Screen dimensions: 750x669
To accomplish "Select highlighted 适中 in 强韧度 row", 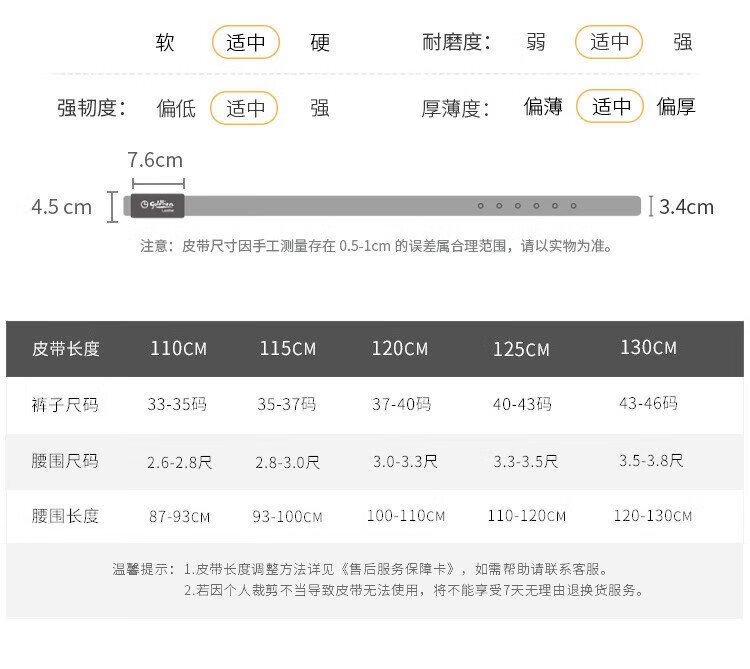I will pyautogui.click(x=244, y=108).
